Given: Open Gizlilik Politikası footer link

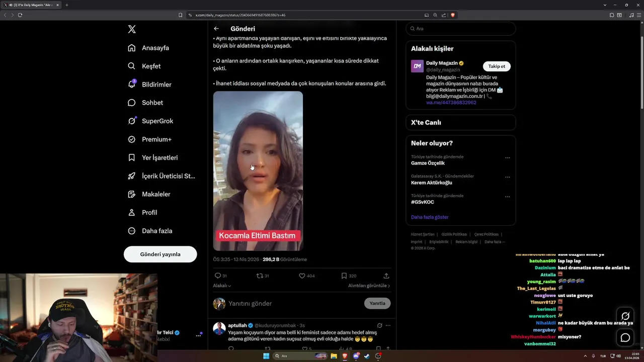Looking at the screenshot, I should point(454,234).
